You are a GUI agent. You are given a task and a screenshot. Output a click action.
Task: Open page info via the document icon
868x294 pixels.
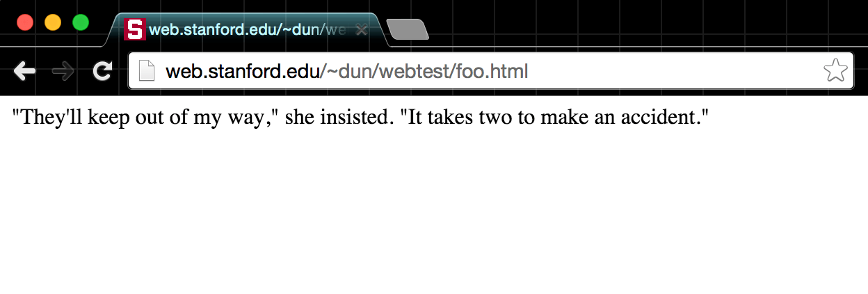146,71
